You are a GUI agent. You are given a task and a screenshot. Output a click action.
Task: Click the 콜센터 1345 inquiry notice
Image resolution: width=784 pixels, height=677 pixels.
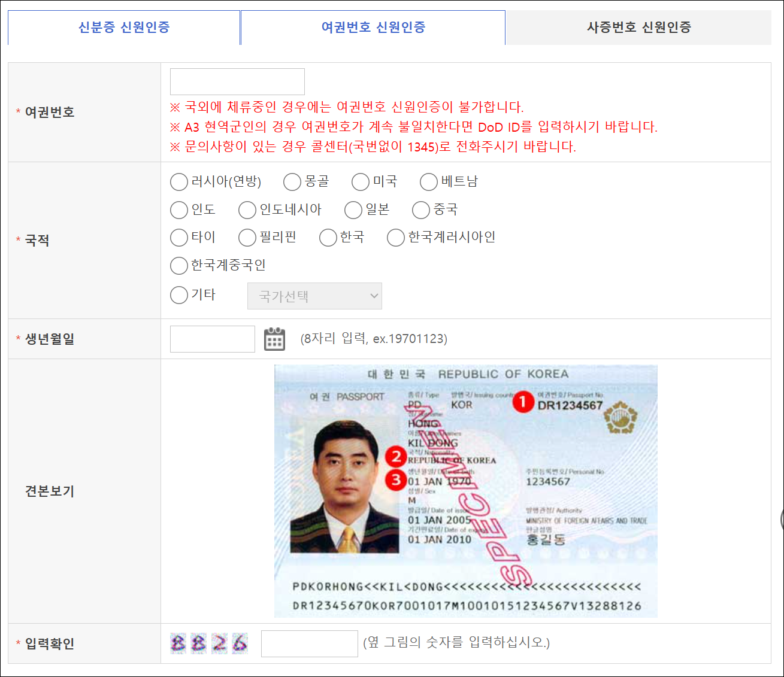point(373,147)
